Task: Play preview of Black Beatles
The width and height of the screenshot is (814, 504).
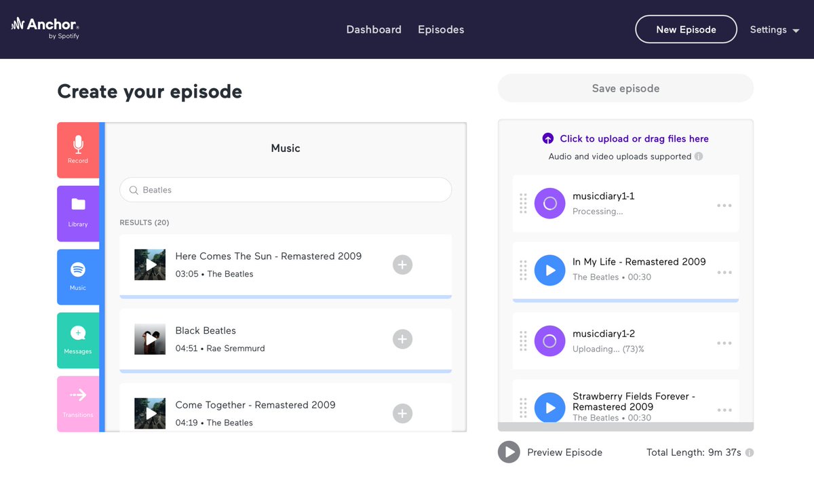Action: [x=150, y=339]
